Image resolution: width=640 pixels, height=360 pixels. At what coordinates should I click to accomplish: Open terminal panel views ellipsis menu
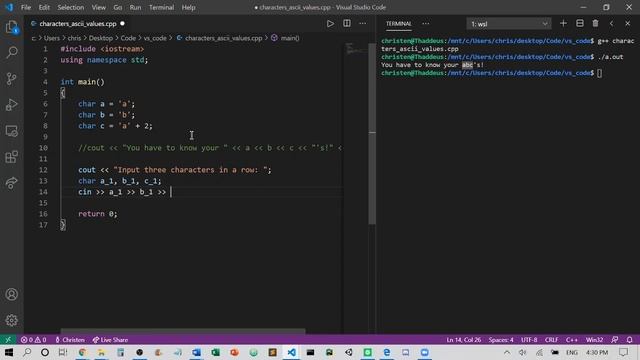point(426,24)
